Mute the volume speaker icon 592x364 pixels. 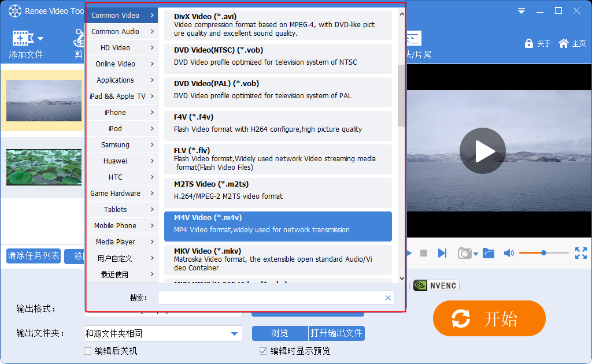[509, 253]
